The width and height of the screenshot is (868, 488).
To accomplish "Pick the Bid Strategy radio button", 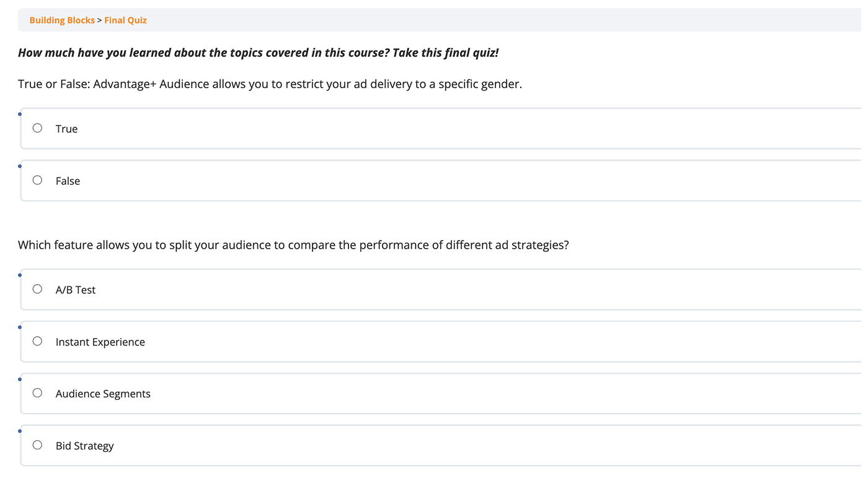I will tap(37, 445).
